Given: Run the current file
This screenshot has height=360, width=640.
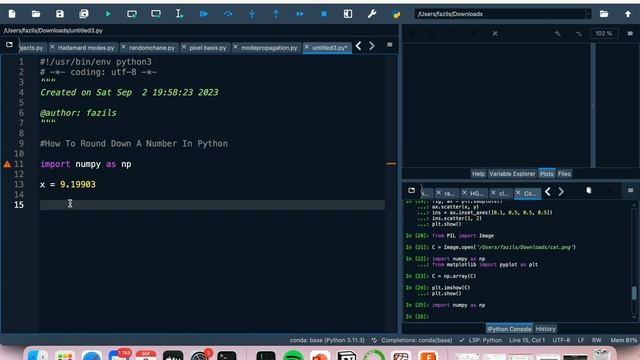Looking at the screenshot, I should tap(108, 14).
